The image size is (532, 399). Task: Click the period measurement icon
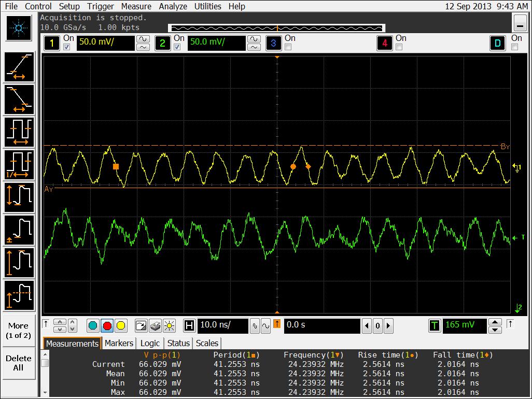click(x=19, y=132)
